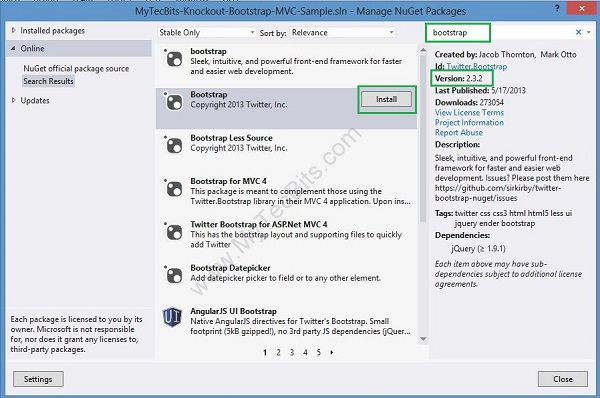
Task: Click the Bootstrap for MVC 4 icon
Action: pos(174,189)
